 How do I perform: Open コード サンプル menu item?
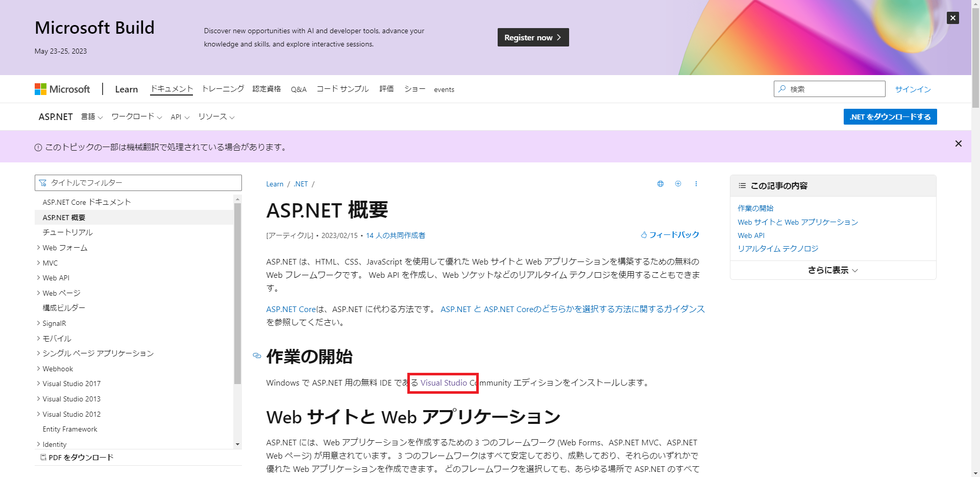(342, 89)
